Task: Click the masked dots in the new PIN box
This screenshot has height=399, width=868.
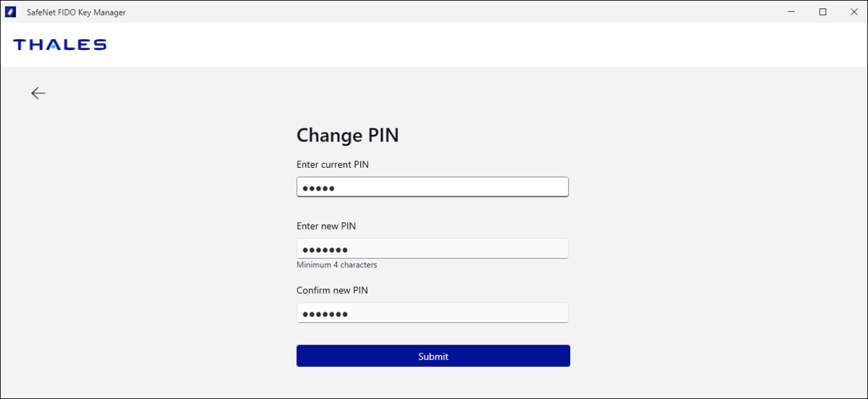Action: [325, 250]
